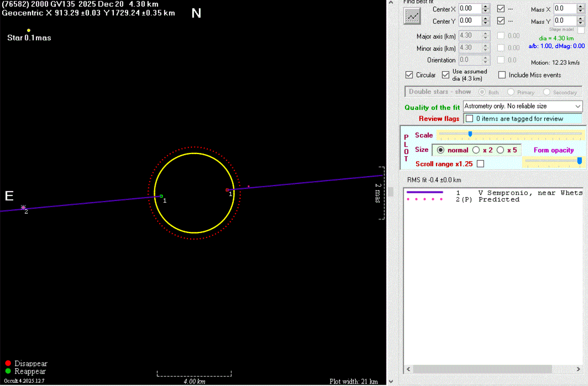
Task: Toggle Use assumed dia checkbox
Action: (x=446, y=75)
